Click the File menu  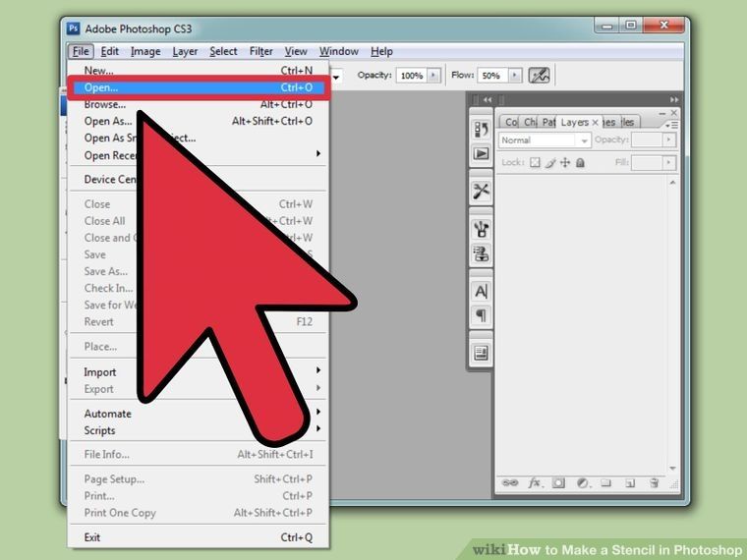tap(81, 51)
